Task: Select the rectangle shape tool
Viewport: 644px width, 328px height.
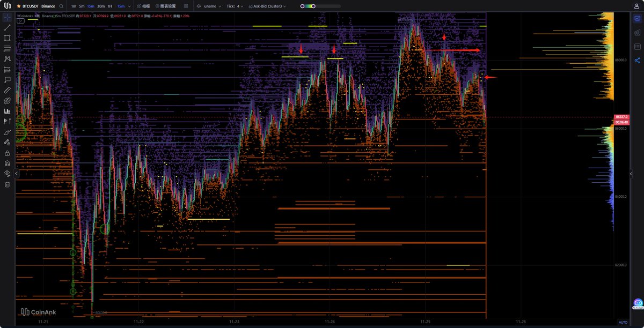Action: (x=7, y=38)
